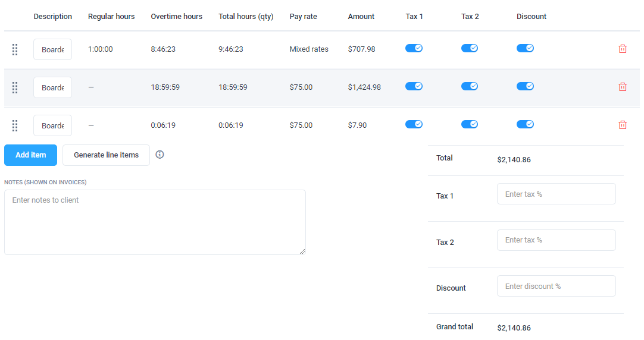The width and height of the screenshot is (644, 340).
Task: Click the $7.90 amount cell
Action: tap(357, 125)
